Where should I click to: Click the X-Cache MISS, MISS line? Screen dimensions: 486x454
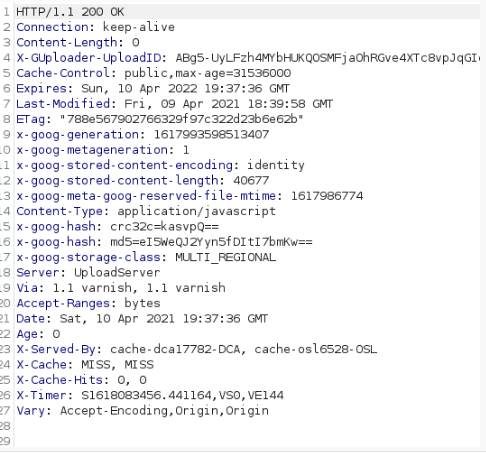click(85, 365)
